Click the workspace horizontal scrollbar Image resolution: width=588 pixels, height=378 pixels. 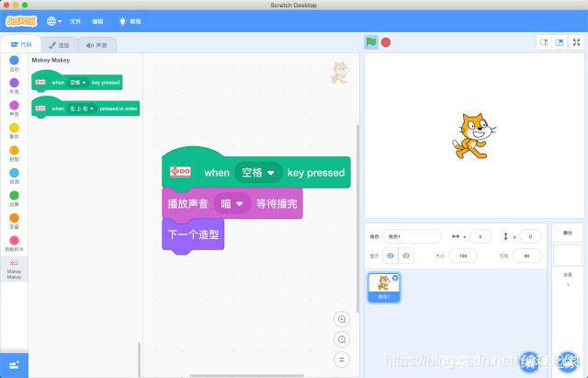(247, 375)
